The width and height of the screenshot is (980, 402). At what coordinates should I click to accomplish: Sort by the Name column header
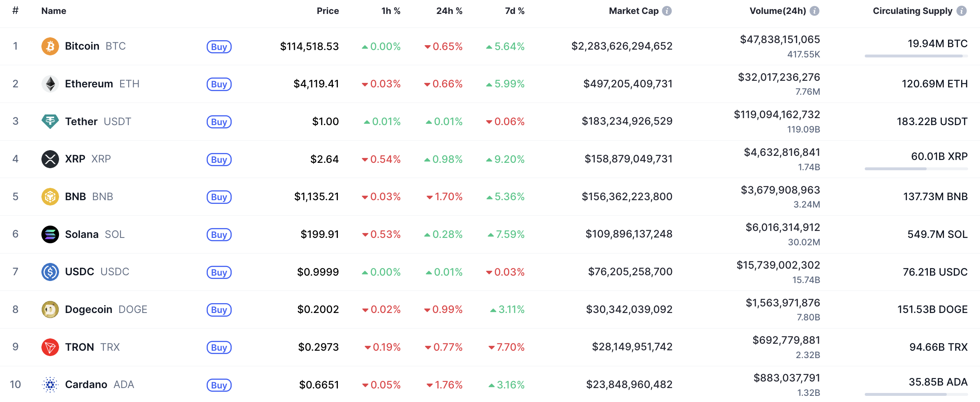pos(54,11)
